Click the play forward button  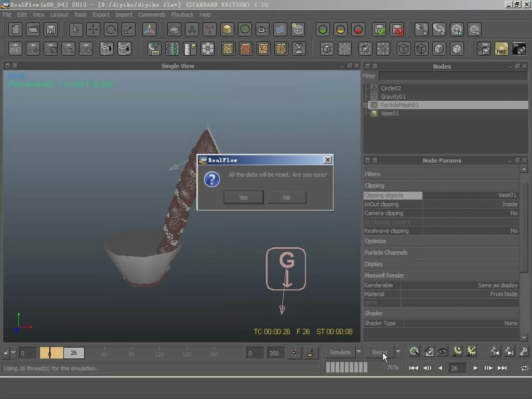[x=476, y=368]
